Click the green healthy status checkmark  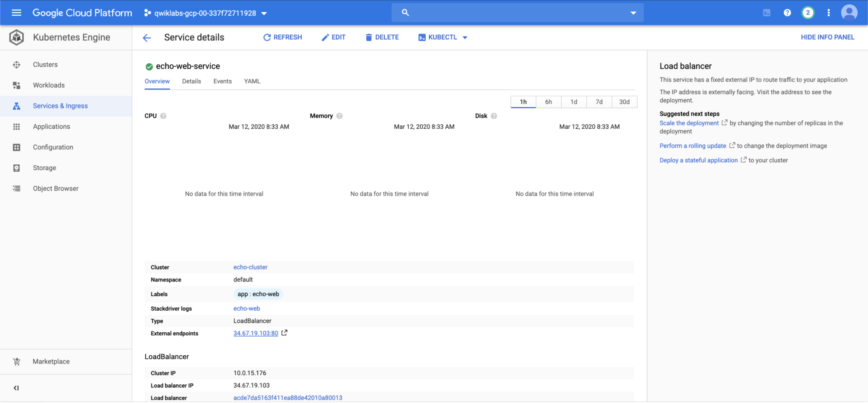[x=149, y=66]
